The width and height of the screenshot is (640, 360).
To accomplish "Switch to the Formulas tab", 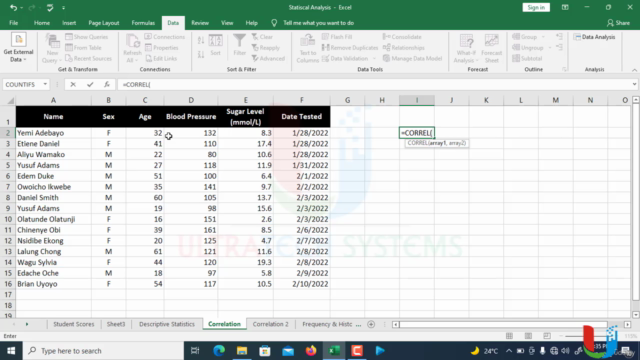I will [x=143, y=23].
